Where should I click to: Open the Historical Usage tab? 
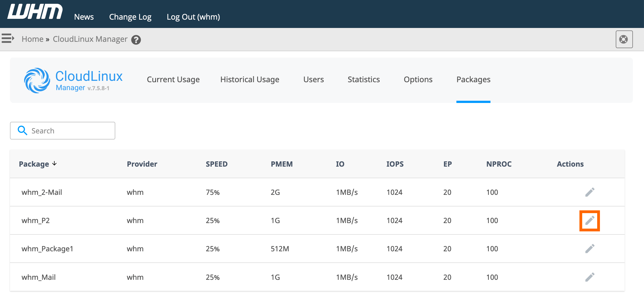pyautogui.click(x=250, y=80)
